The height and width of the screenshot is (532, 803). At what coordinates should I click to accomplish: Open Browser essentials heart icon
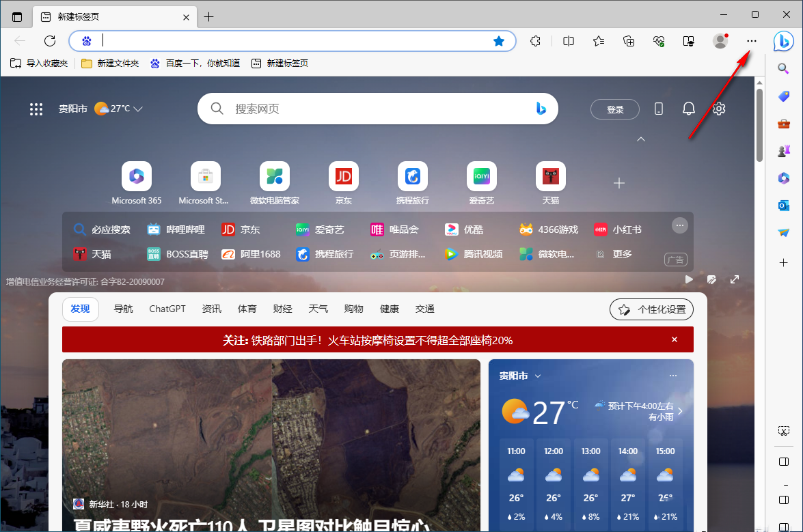pyautogui.click(x=659, y=41)
